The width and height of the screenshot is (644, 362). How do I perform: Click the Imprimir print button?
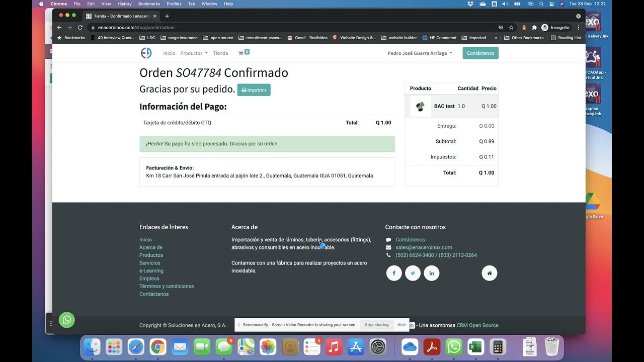[x=254, y=90]
